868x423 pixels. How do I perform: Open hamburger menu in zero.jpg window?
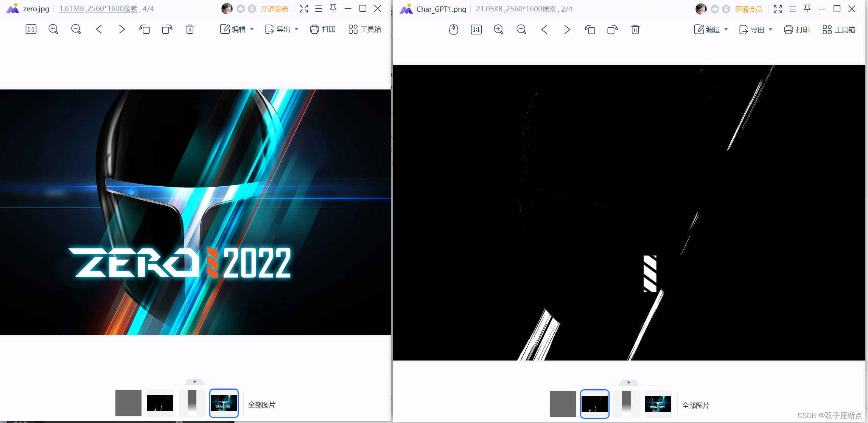pyautogui.click(x=319, y=9)
